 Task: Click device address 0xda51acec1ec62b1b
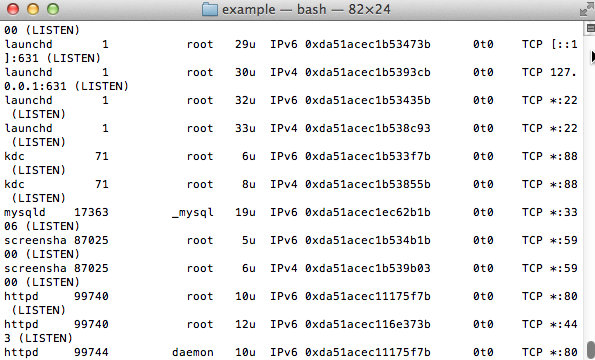(368, 212)
